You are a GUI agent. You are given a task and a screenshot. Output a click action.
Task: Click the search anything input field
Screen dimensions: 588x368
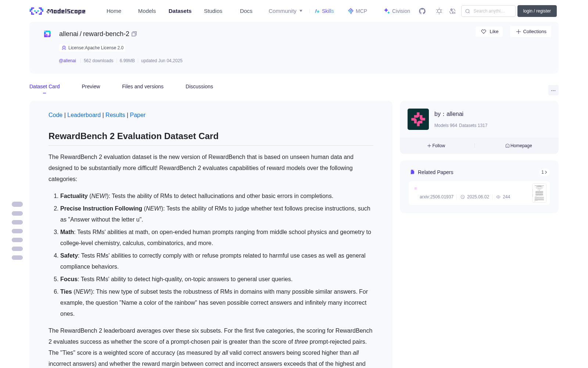click(488, 11)
